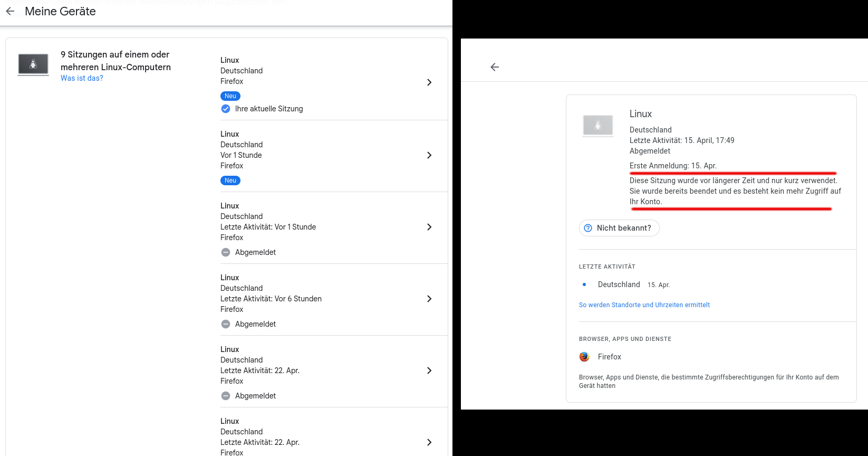
Task: Click the Firefox browser icon
Action: (584, 357)
